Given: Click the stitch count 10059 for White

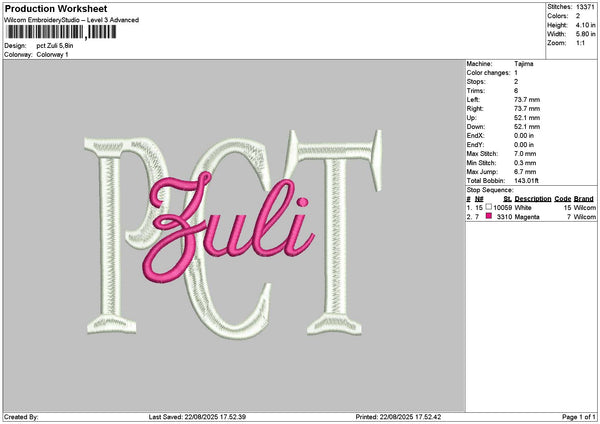Looking at the screenshot, I should pyautogui.click(x=502, y=208).
